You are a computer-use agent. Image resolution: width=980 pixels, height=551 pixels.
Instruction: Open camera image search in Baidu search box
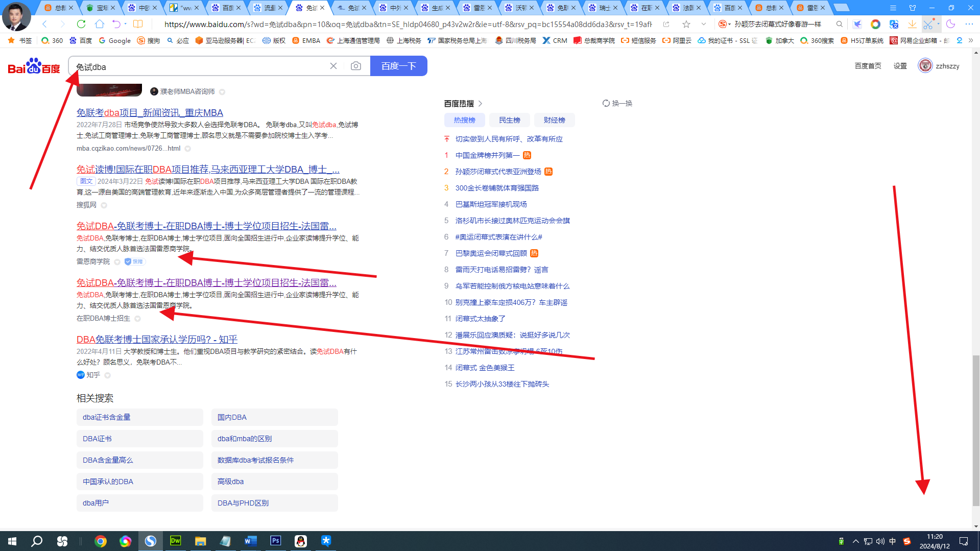pos(356,66)
